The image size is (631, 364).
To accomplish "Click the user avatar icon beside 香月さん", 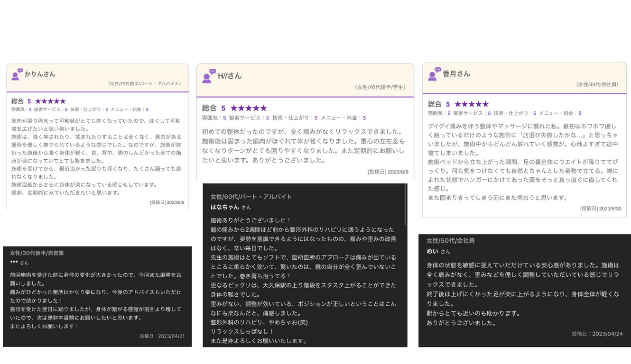I will tap(435, 74).
